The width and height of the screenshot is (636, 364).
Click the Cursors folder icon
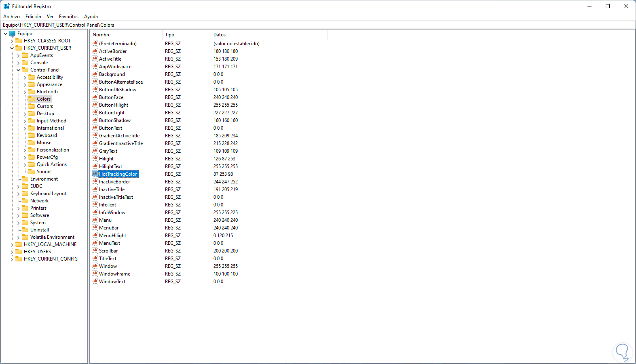click(x=32, y=106)
